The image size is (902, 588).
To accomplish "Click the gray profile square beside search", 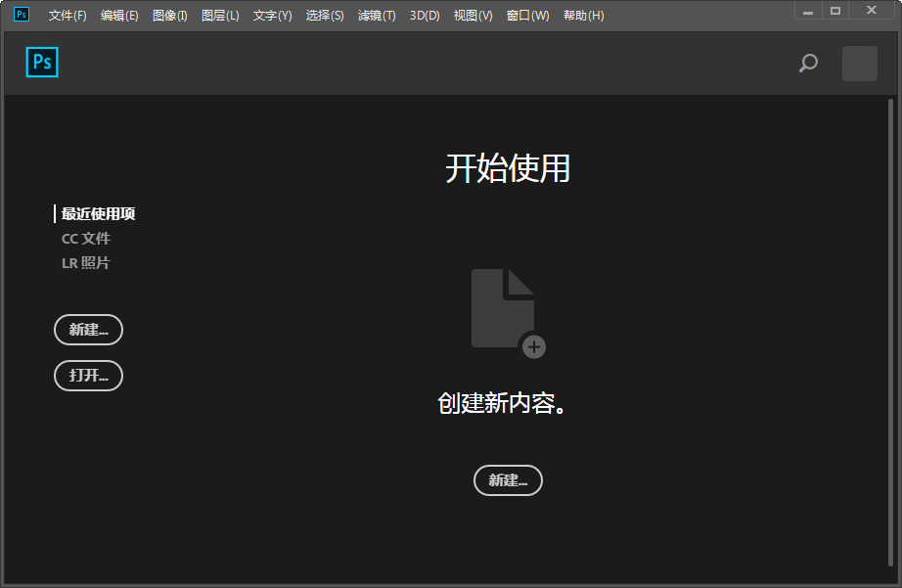I will 859,64.
